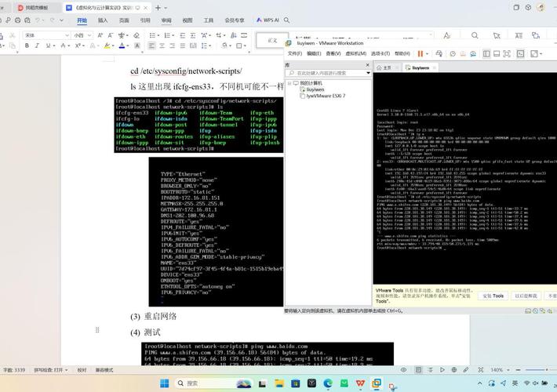
Task: Open the Windows Start menu
Action: 165,383
